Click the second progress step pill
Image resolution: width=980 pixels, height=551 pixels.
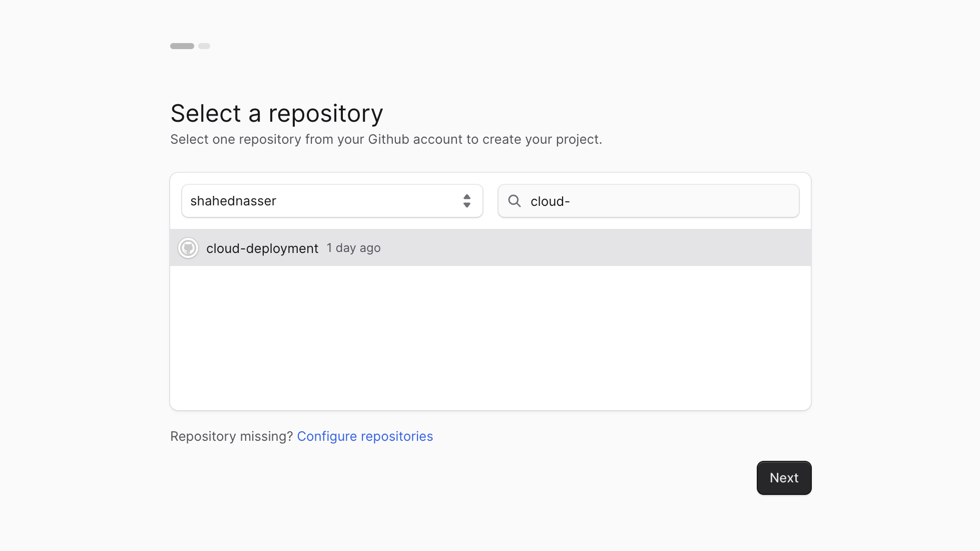point(204,46)
